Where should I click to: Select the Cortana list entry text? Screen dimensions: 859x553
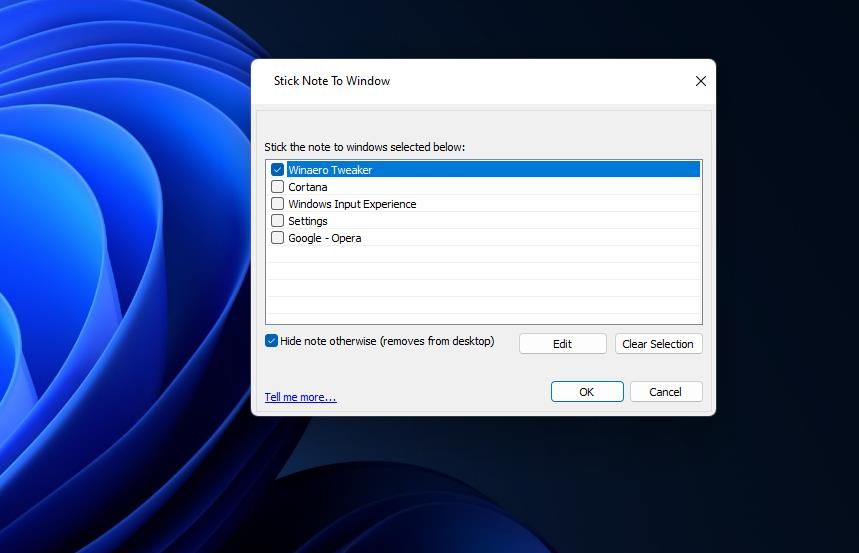pos(308,187)
